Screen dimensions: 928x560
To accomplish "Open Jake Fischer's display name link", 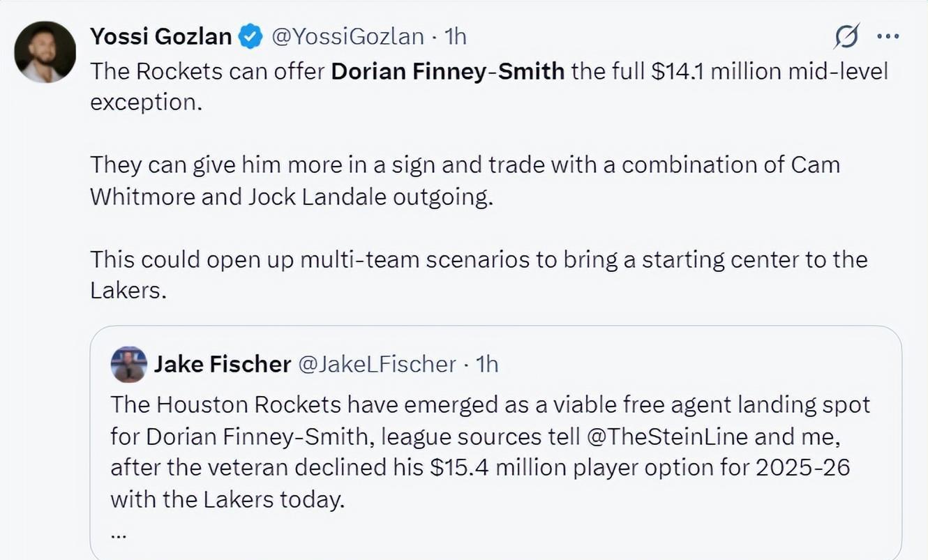I will [222, 364].
